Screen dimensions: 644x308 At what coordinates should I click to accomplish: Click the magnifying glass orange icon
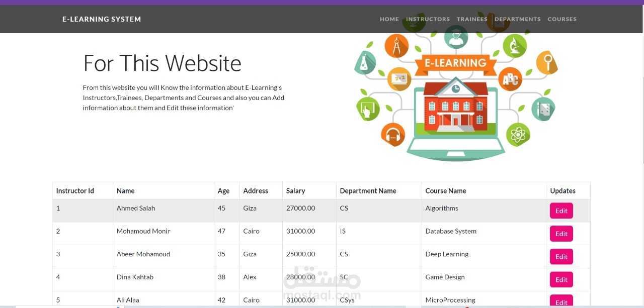pos(546,63)
